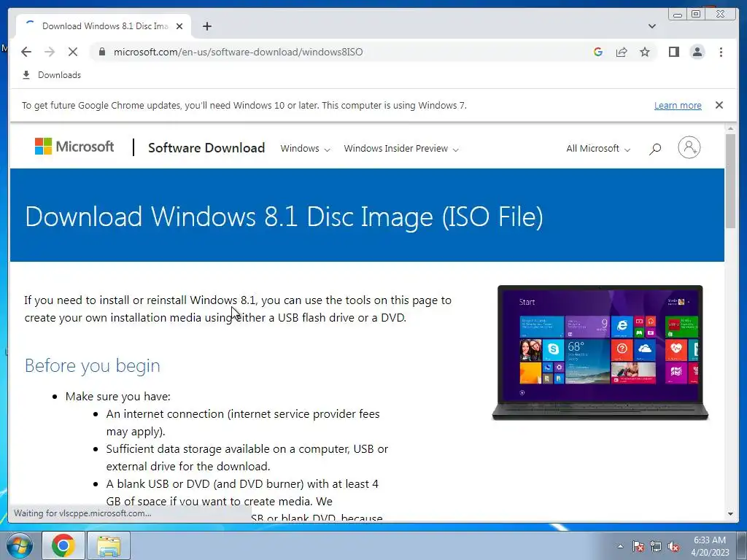Open the Chrome three-dot menu
747x560 pixels.
click(721, 52)
